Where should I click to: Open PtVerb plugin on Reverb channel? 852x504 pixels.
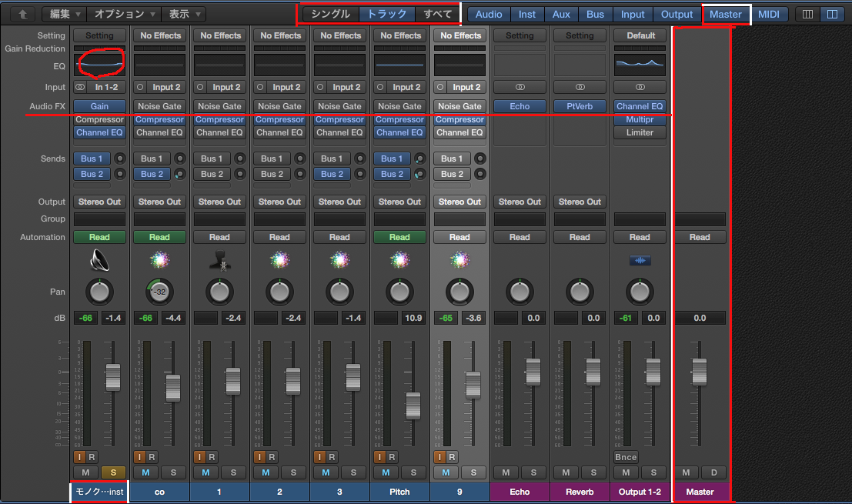coord(580,106)
